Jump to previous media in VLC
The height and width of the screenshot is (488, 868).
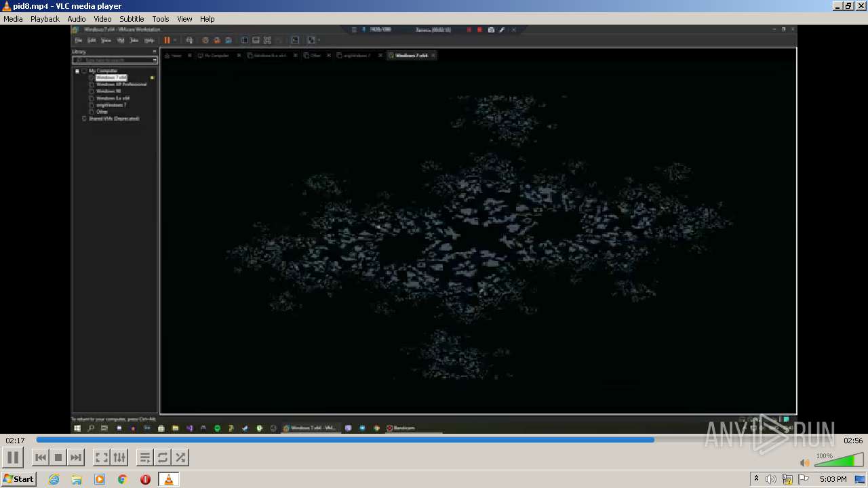pos(41,457)
